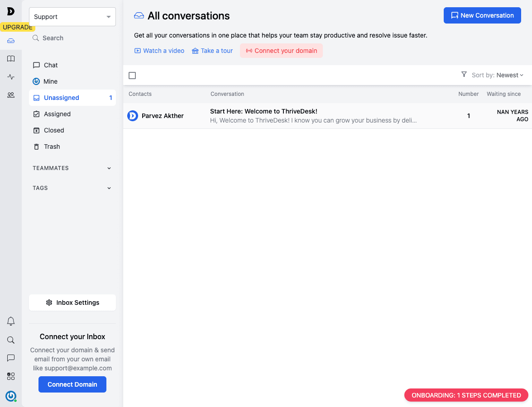
Task: Open the Contacts people icon
Action: [11, 95]
